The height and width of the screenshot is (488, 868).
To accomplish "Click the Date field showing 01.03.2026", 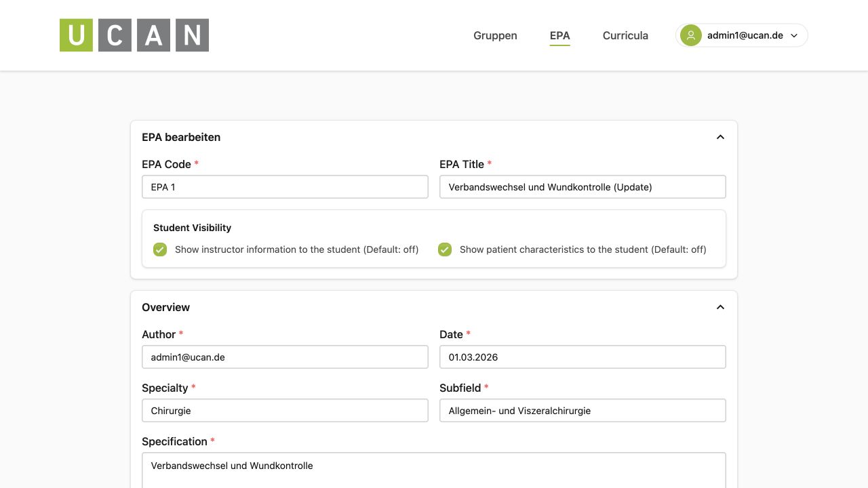I will (583, 357).
